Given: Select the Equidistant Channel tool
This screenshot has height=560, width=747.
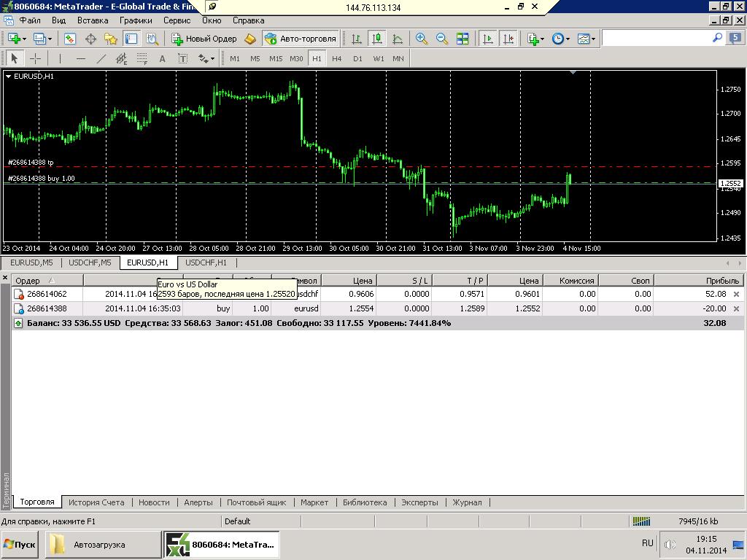Looking at the screenshot, I should coord(122,58).
